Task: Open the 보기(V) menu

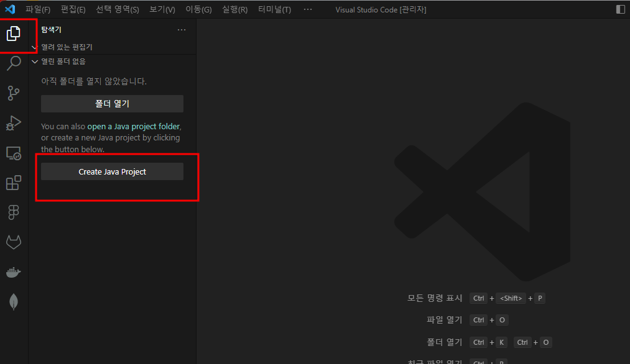Action: pos(162,9)
